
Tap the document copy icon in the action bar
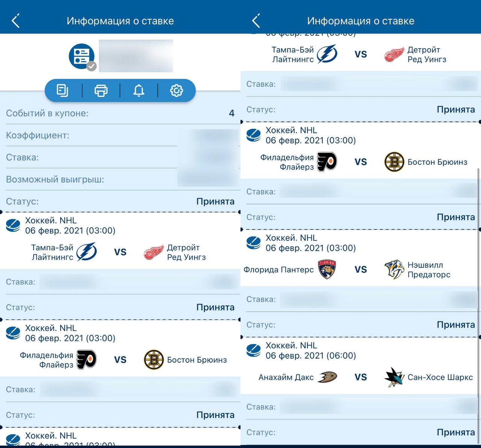click(62, 91)
